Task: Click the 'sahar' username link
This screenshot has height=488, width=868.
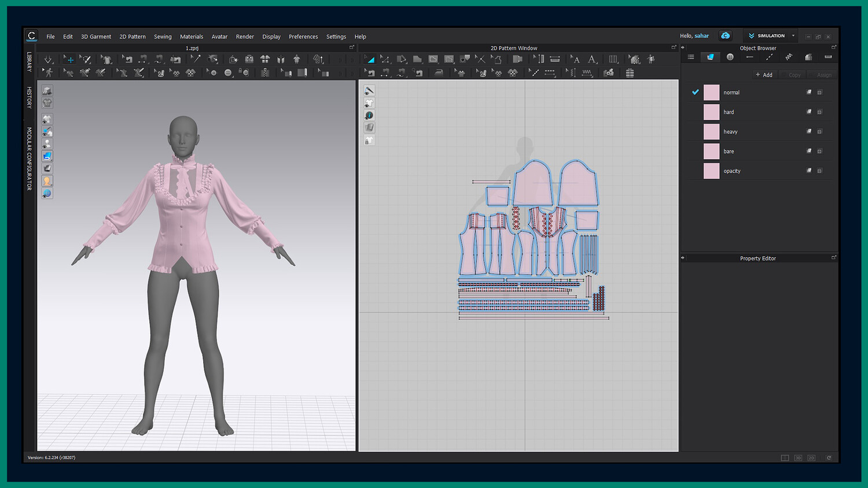Action: tap(701, 36)
